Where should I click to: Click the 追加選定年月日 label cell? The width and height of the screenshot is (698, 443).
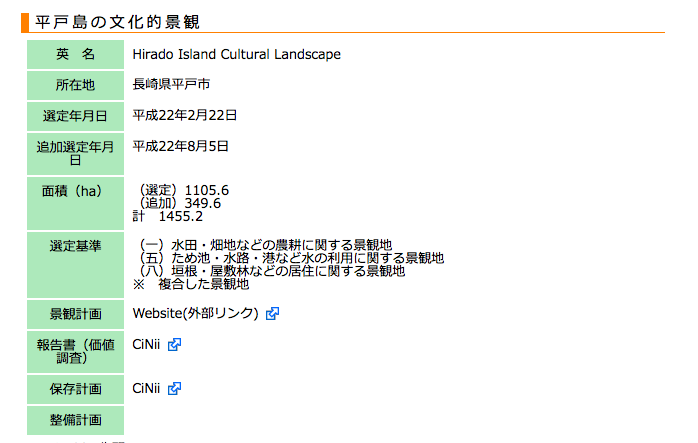75,154
